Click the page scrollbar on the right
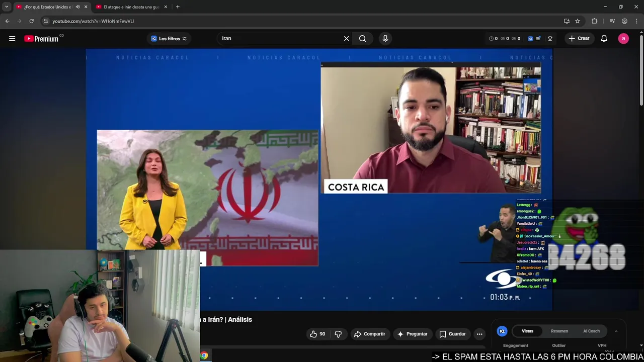The width and height of the screenshot is (644, 362). 641,70
